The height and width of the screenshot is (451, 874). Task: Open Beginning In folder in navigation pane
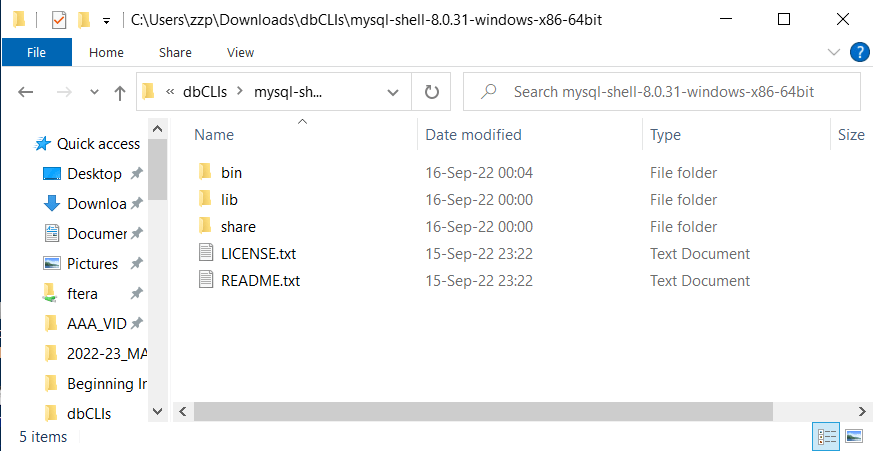tap(106, 384)
